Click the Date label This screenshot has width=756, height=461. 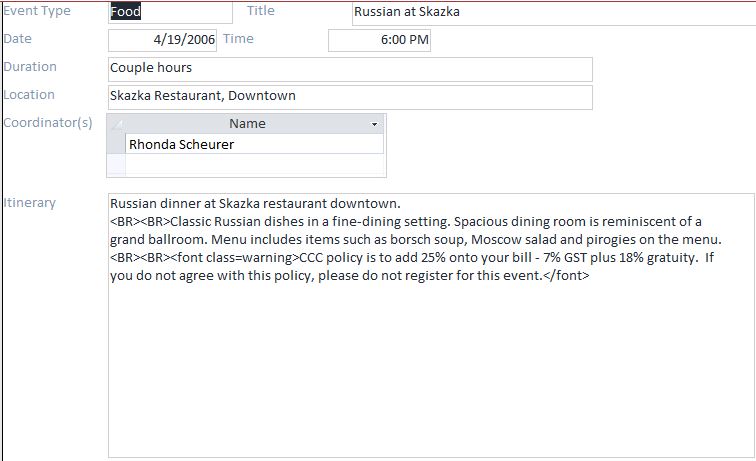[18, 39]
